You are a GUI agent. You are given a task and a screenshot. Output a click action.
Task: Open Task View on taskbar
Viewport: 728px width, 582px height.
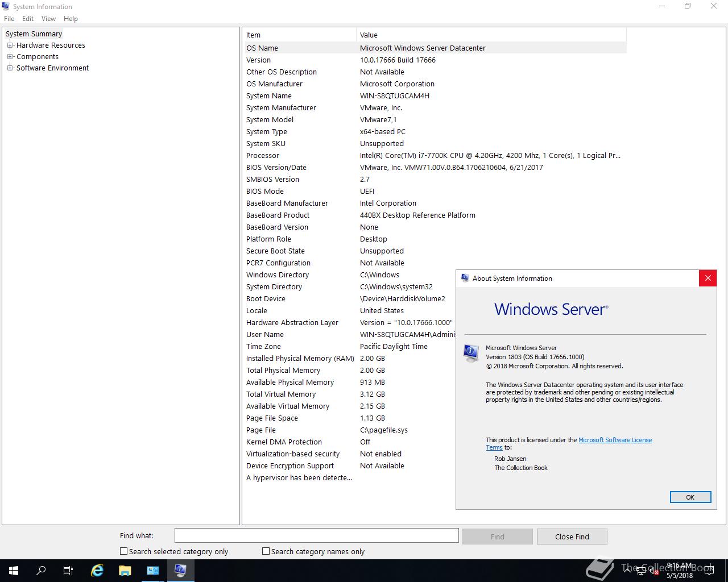tap(68, 570)
